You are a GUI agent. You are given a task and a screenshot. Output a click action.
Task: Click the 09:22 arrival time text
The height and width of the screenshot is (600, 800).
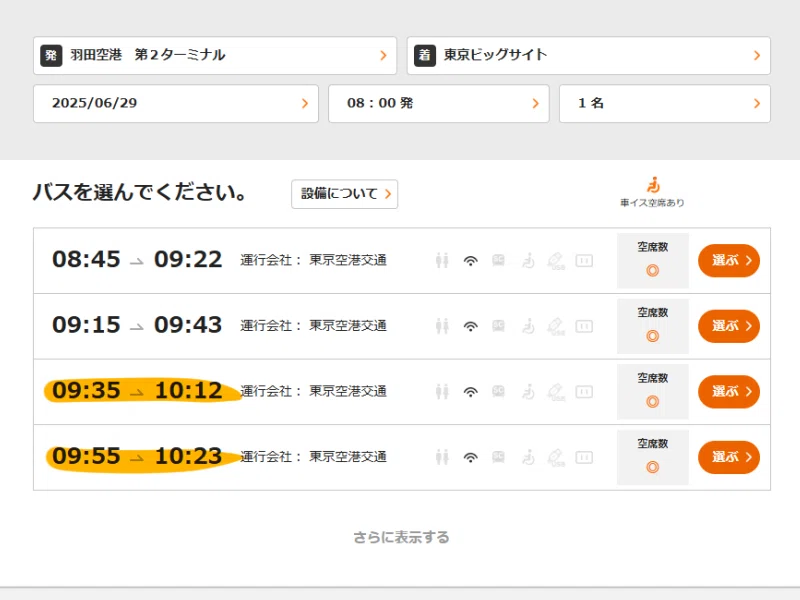[x=188, y=259]
